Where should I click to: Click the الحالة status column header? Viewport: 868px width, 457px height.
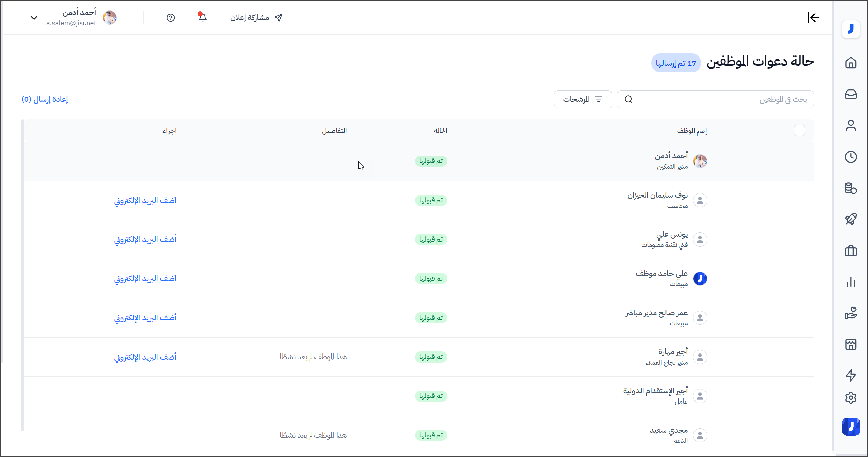point(440,131)
